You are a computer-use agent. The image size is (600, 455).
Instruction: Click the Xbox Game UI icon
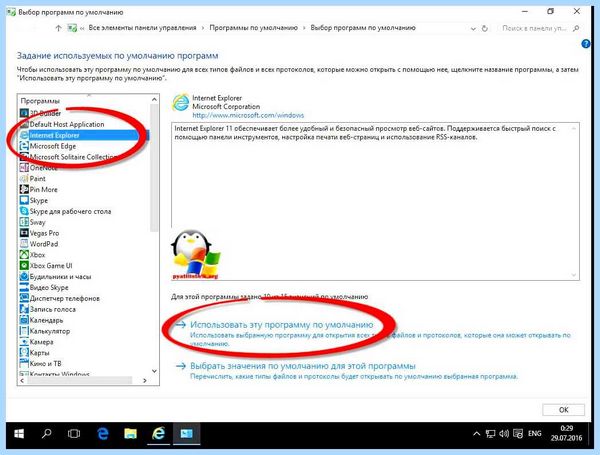(x=24, y=265)
